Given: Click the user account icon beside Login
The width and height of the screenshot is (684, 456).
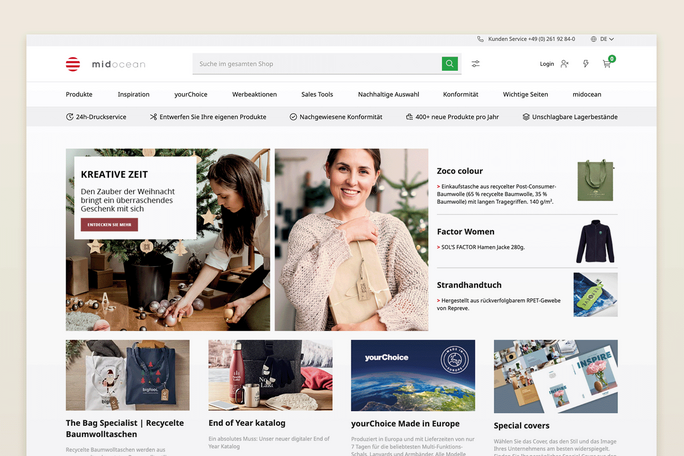Looking at the screenshot, I should [565, 64].
